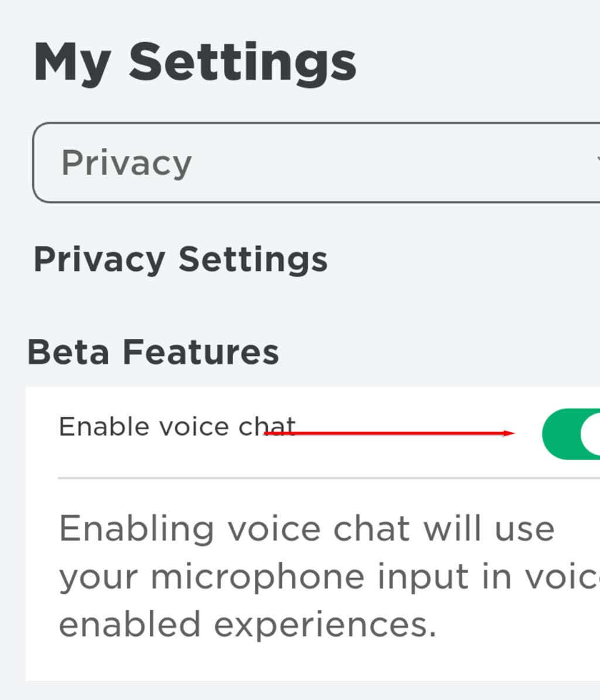Click the My Settings page title
Image resolution: width=600 pixels, height=700 pixels.
coord(195,62)
